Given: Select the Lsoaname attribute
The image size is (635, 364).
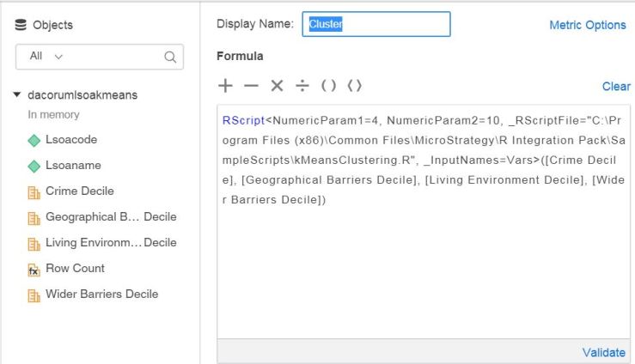Looking at the screenshot, I should click(73, 165).
